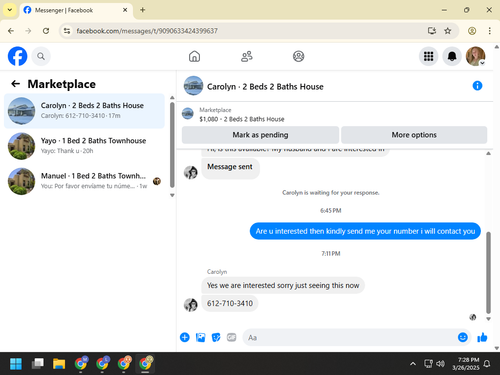Open volume control in tray
500x375 pixels.
pyautogui.click(x=440, y=364)
